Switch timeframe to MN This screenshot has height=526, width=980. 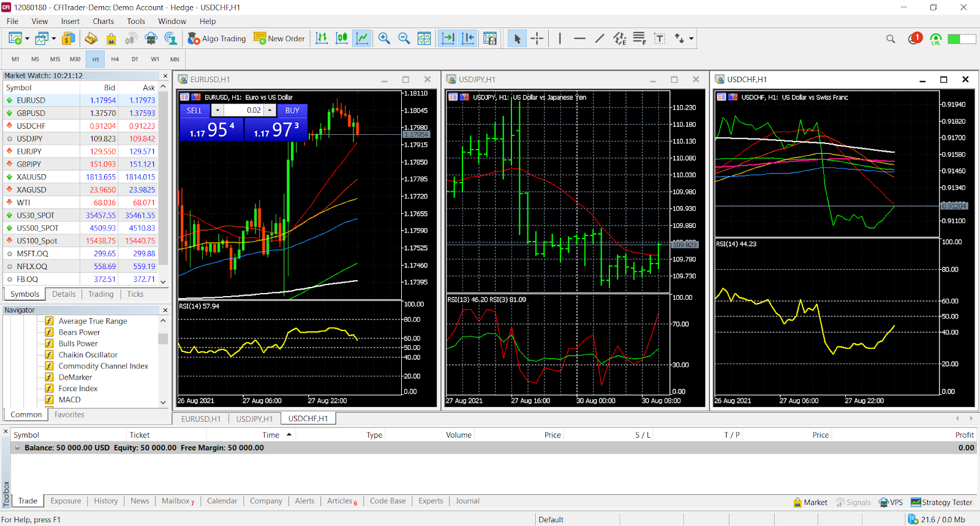coord(175,59)
